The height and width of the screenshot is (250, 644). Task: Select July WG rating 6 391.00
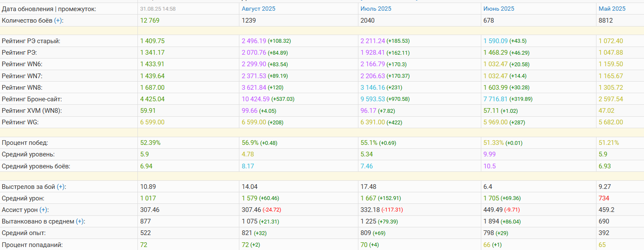click(373, 122)
